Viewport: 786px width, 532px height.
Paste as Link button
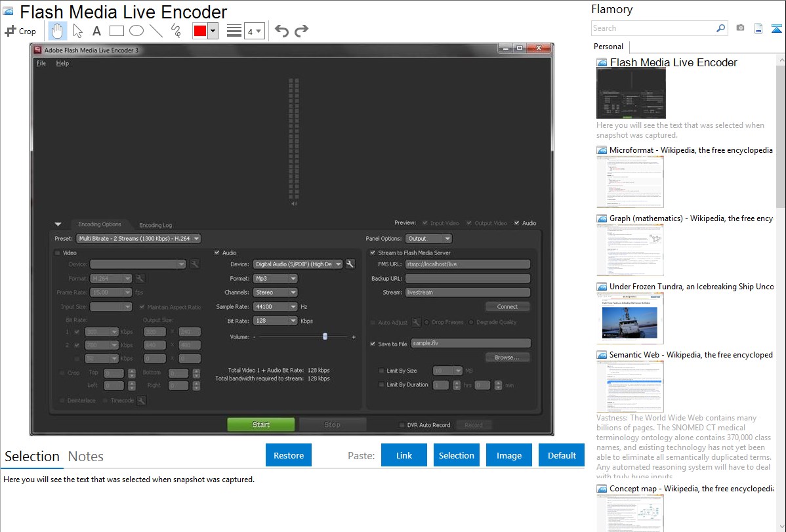(x=404, y=455)
